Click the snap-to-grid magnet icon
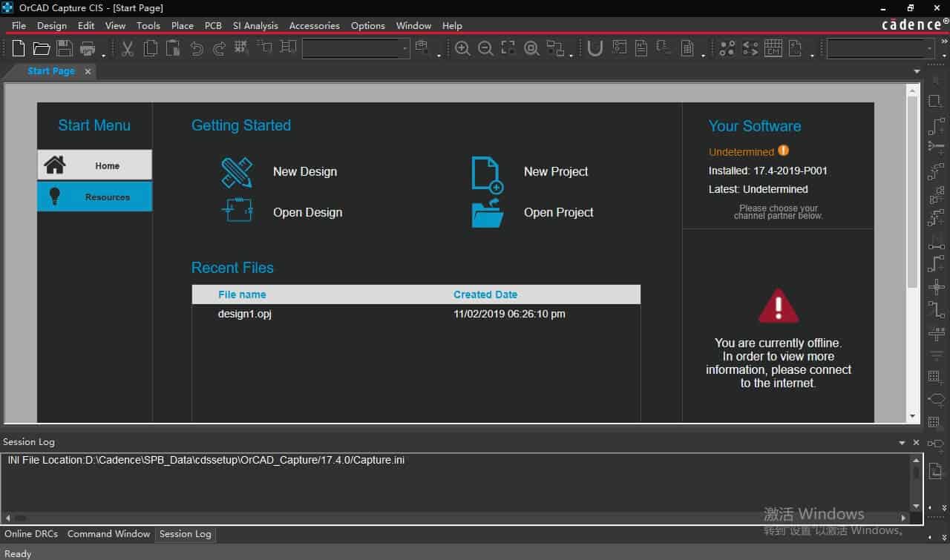Image resolution: width=950 pixels, height=560 pixels. [594, 49]
